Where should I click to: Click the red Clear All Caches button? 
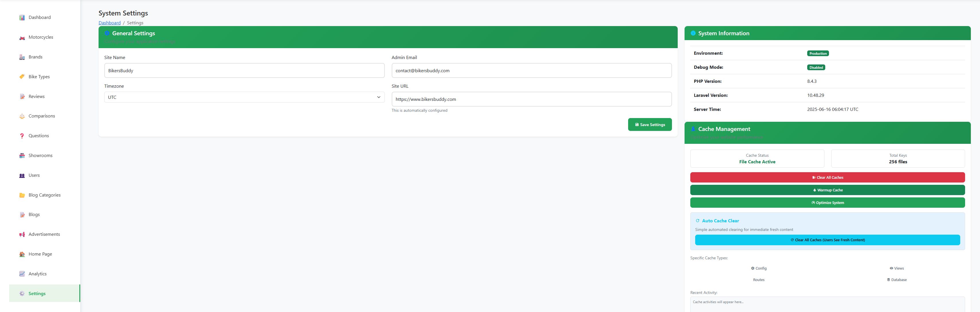(x=827, y=178)
